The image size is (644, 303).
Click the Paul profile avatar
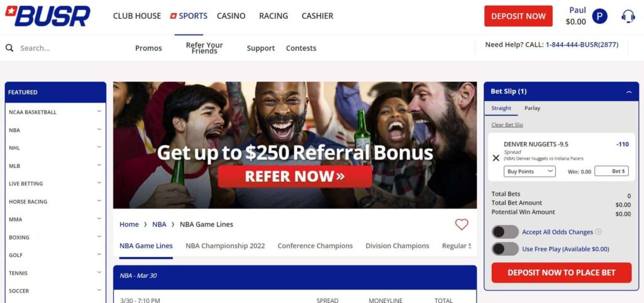pos(599,16)
